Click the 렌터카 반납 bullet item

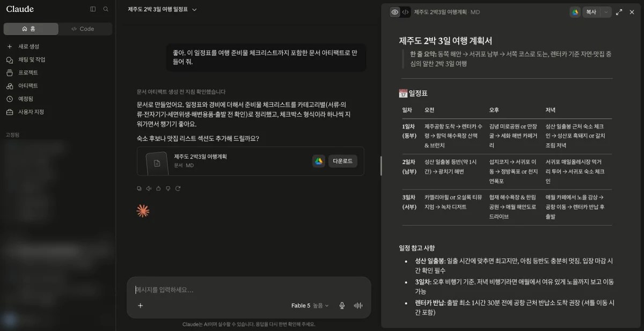coord(514,307)
